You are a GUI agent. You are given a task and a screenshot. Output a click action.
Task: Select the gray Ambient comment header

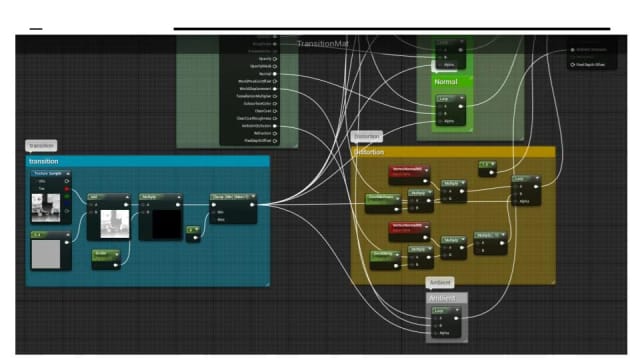pos(447,298)
